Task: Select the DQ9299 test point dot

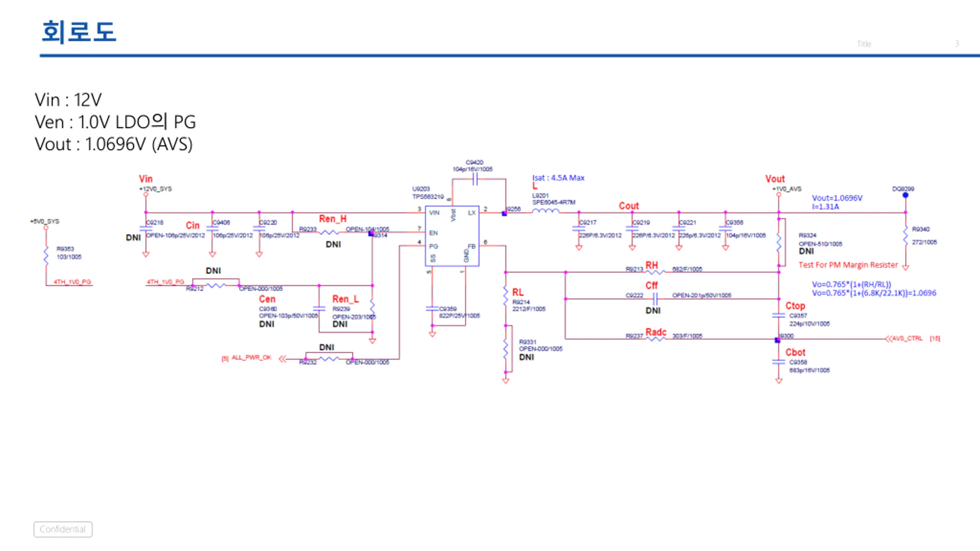Action: 905,195
